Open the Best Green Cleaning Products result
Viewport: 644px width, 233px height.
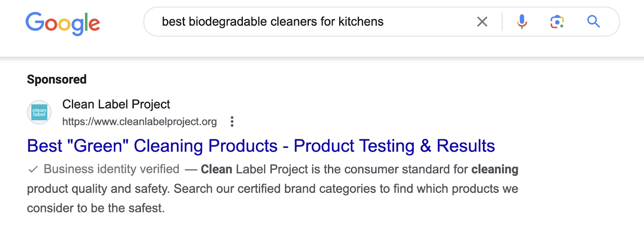pyautogui.click(x=260, y=146)
